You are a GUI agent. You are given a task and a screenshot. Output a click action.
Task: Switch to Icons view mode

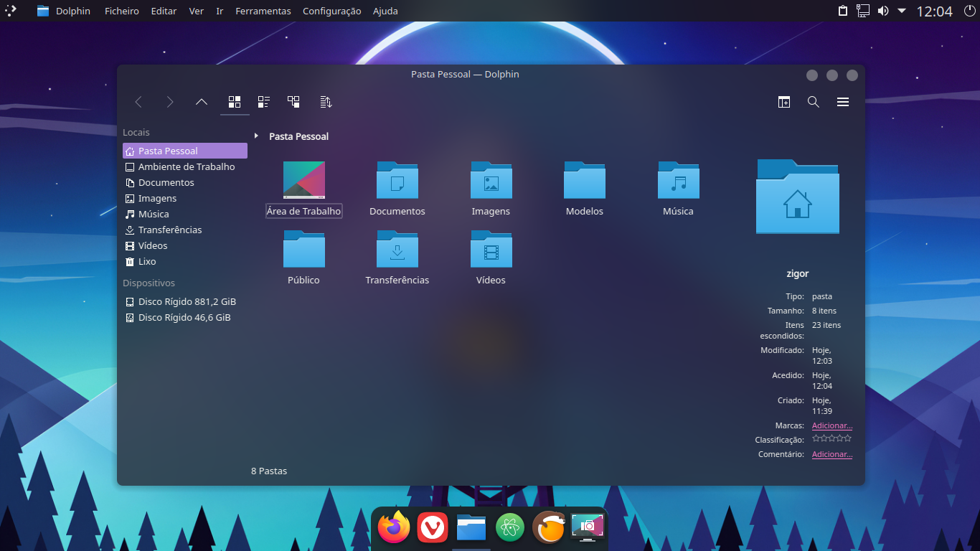point(235,102)
